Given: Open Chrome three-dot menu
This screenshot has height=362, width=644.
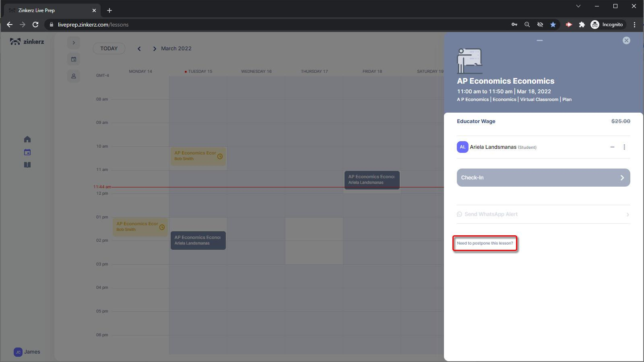Looking at the screenshot, I should point(635,25).
